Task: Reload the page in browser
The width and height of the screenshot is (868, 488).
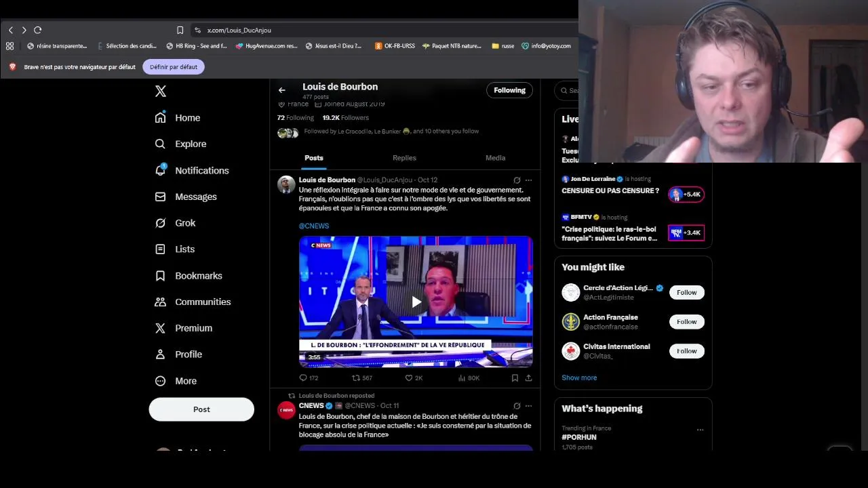Action: coord(38,30)
